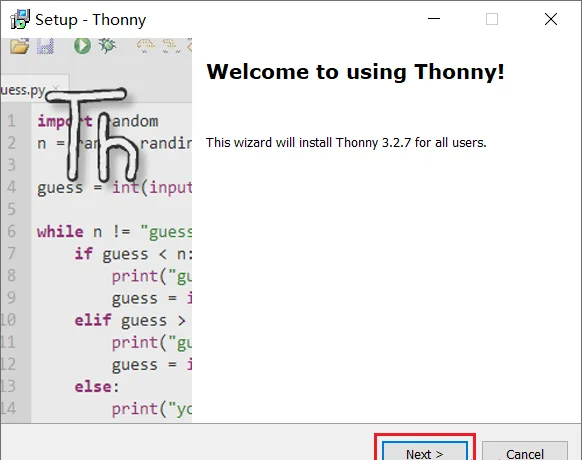Click the step over icon in banner
Screen dimensions: 582x460
[146, 46]
